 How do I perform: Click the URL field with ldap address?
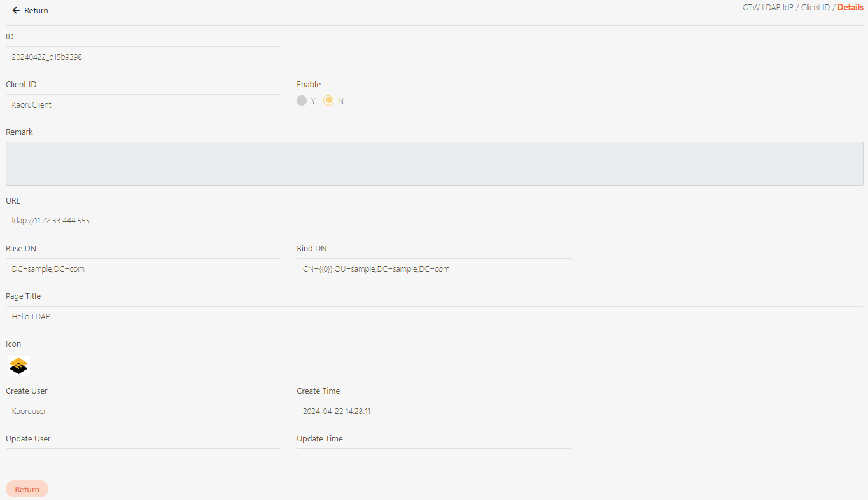tap(434, 221)
